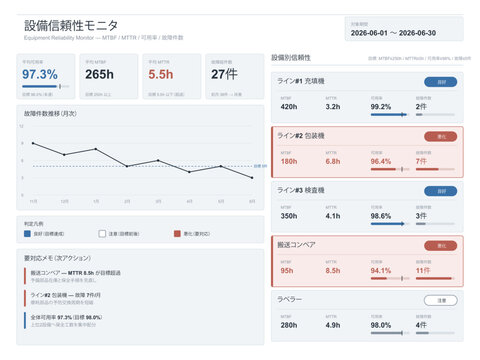Image resolution: width=480 pixels, height=360 pixels.
Task: Click the availability bar under 96.4%
Action: [390, 169]
